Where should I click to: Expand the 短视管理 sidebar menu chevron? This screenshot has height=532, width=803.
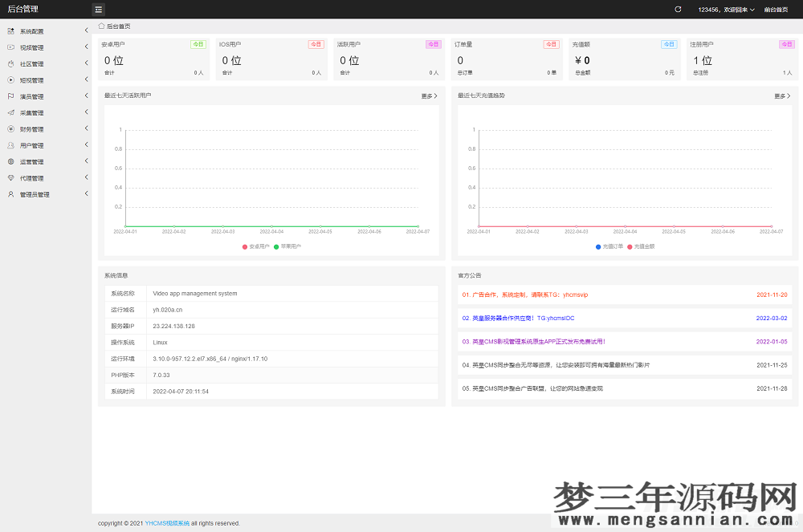coord(86,79)
